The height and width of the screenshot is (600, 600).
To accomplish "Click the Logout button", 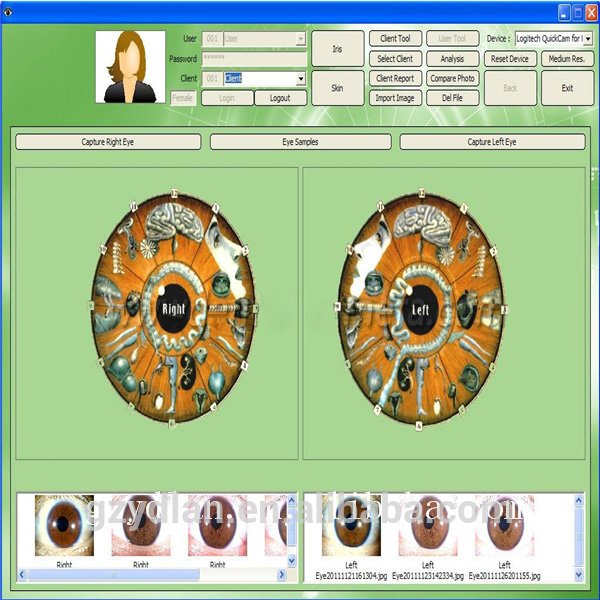I will [280, 98].
